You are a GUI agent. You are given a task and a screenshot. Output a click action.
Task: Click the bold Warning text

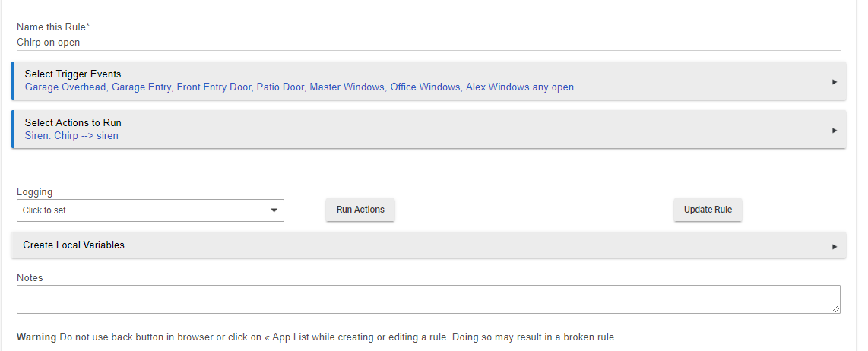(36, 337)
